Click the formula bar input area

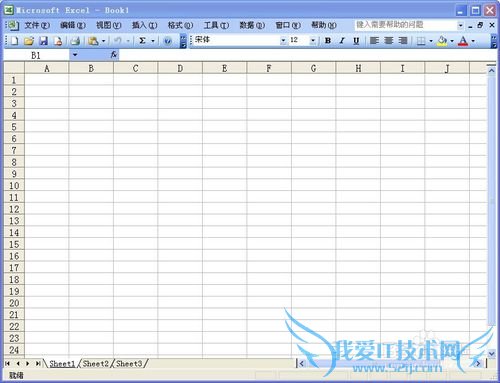pyautogui.click(x=308, y=55)
